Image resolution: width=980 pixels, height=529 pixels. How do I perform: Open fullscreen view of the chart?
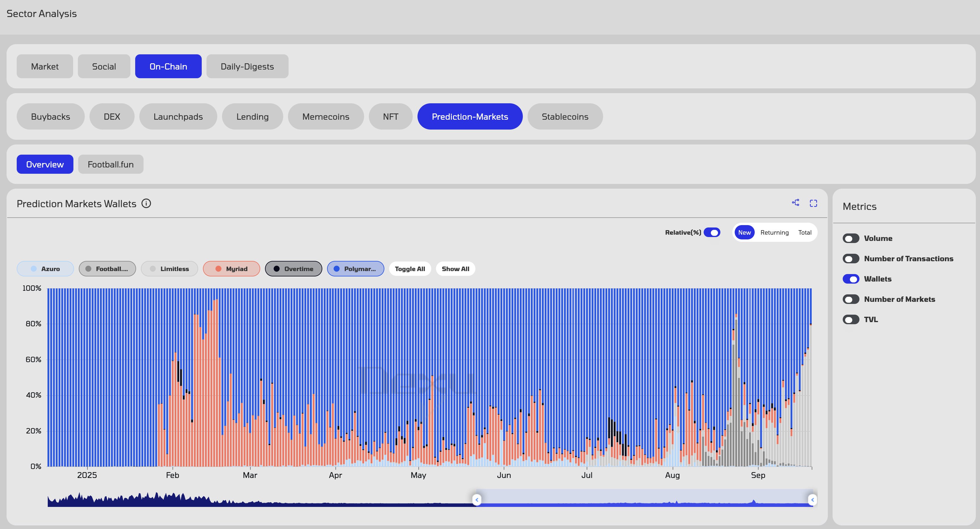[x=813, y=203]
